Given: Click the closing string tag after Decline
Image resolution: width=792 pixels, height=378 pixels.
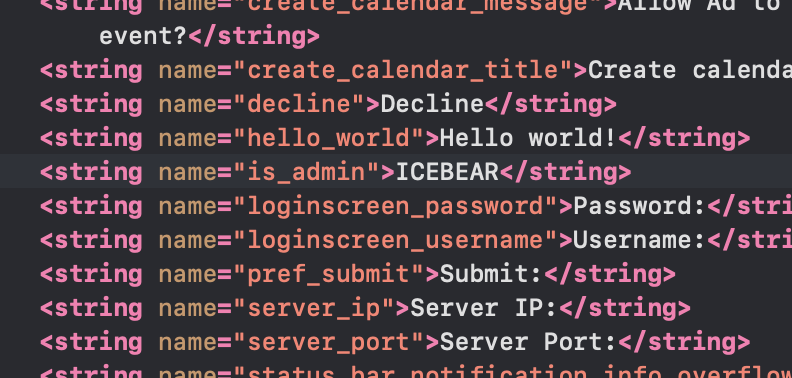Looking at the screenshot, I should click(x=551, y=104).
